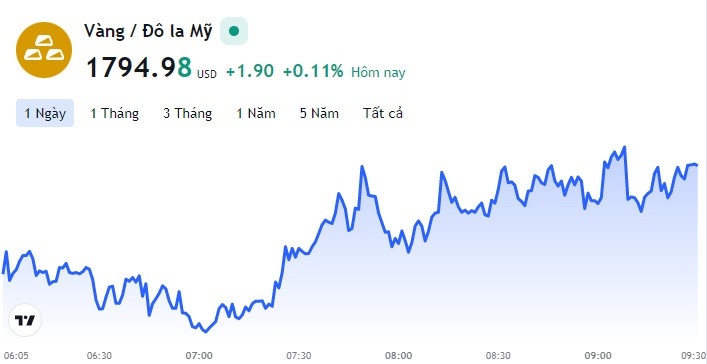Click the +0.11% percentage change
This screenshot has width=707, height=364.
[x=313, y=71]
